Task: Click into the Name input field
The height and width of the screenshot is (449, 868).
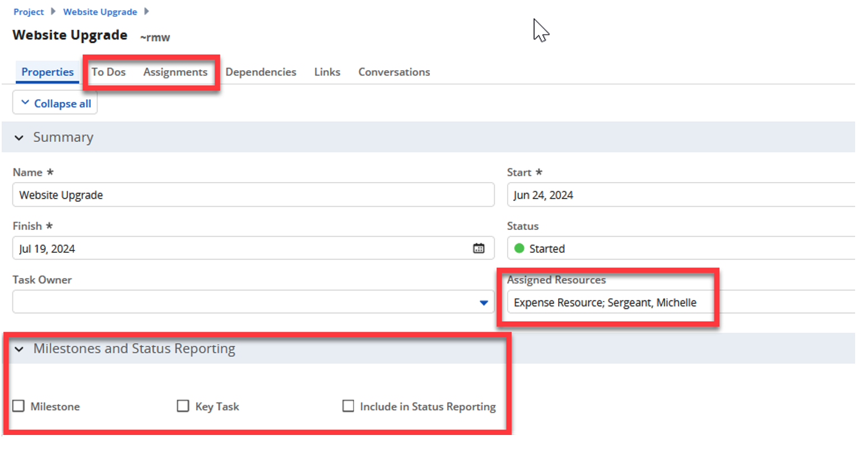Action: pos(253,195)
